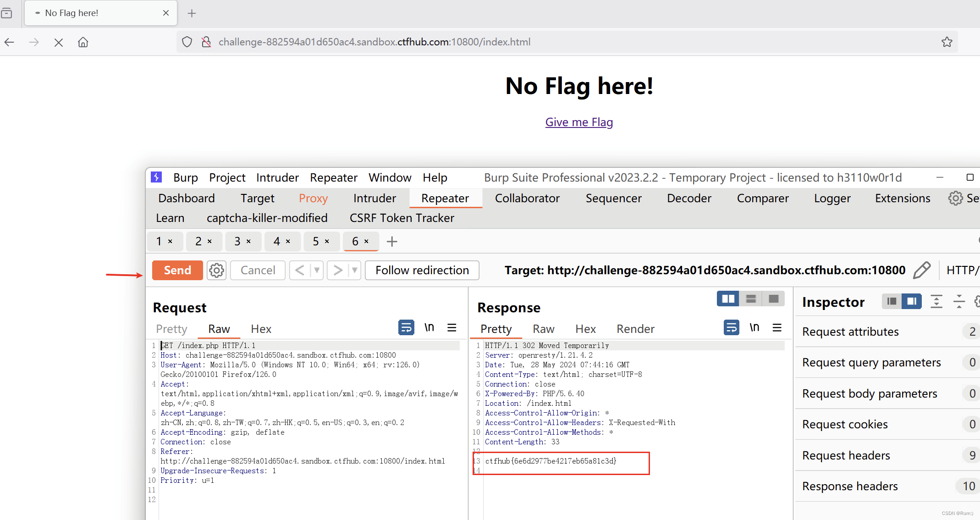
Task: Click Follow redirection button
Action: click(x=422, y=270)
